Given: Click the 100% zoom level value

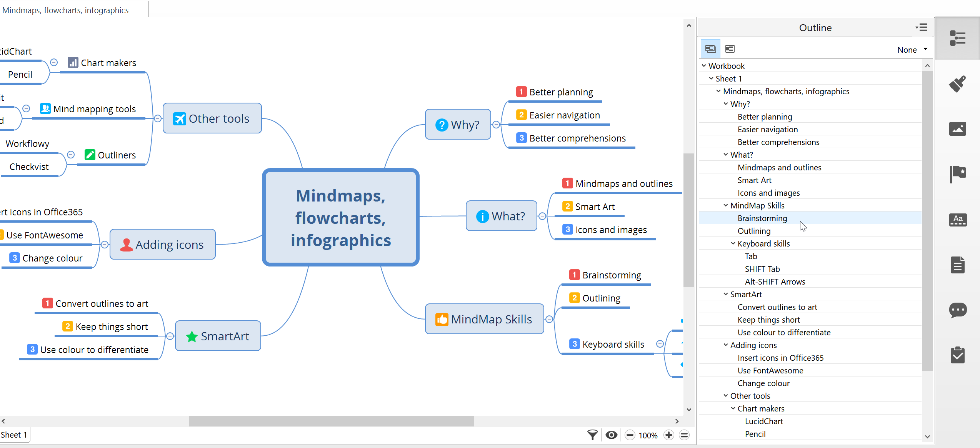Looking at the screenshot, I should (x=648, y=435).
